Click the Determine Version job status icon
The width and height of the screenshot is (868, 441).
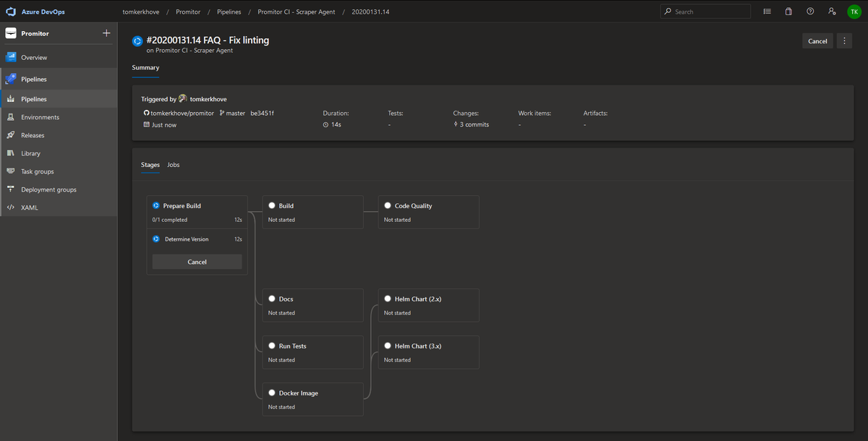coord(156,239)
